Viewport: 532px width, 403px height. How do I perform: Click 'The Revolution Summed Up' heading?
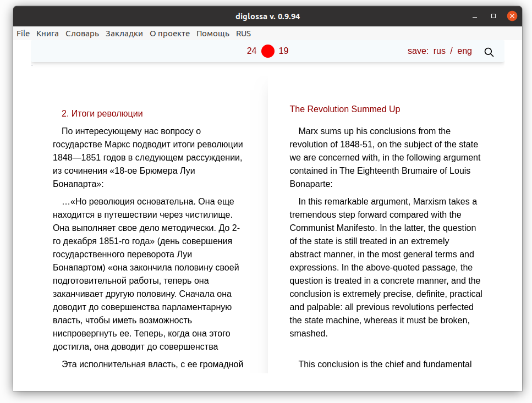[x=345, y=109]
